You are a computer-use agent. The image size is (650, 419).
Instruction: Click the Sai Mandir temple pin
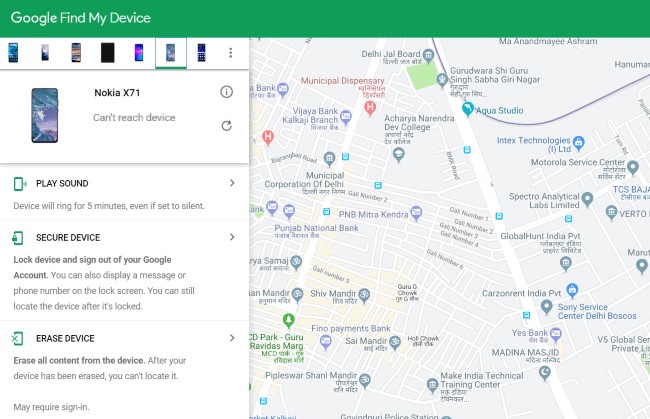395,342
